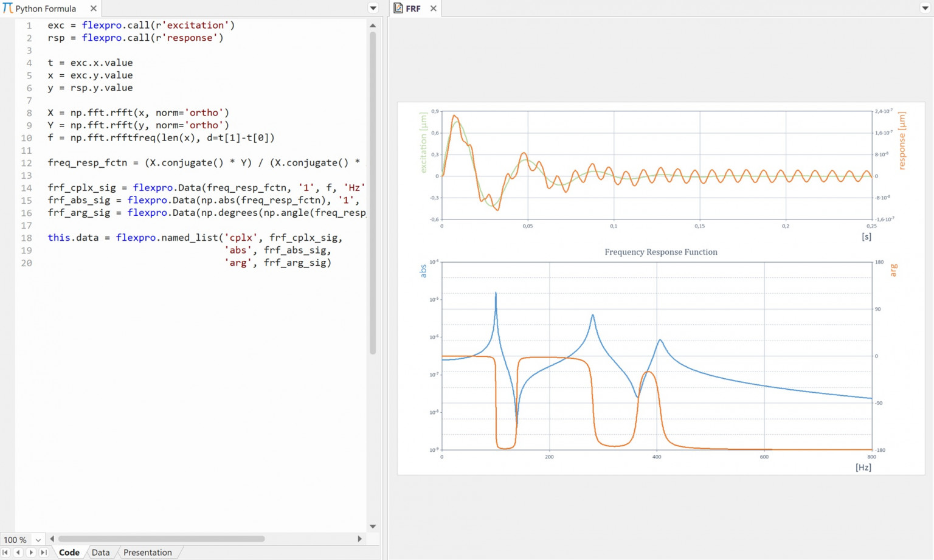Select the Code tab
Image resolution: width=934 pixels, height=560 pixels.
click(69, 552)
